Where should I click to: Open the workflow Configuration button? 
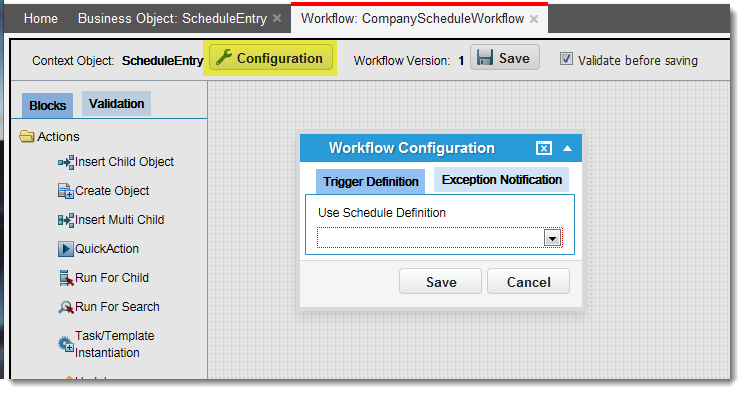point(271,58)
